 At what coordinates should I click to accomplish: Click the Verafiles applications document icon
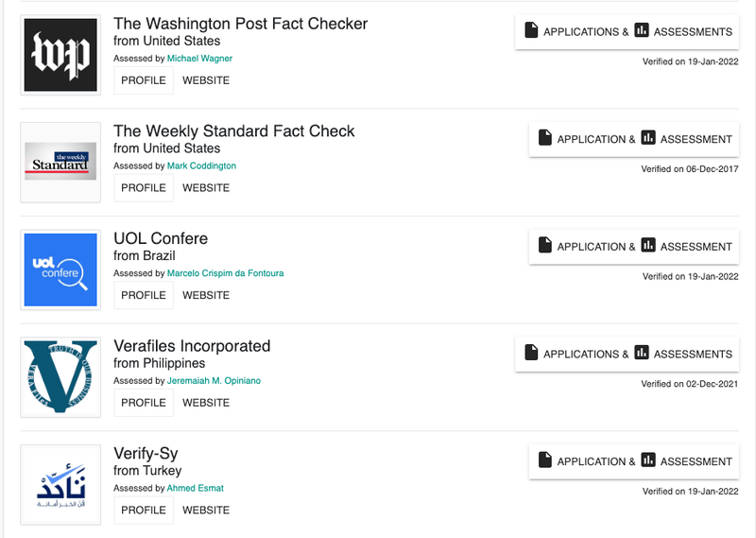click(x=531, y=353)
